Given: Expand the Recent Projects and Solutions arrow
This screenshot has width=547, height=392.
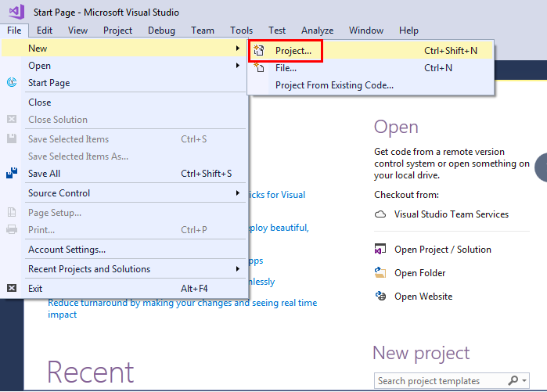Looking at the screenshot, I should 238,269.
